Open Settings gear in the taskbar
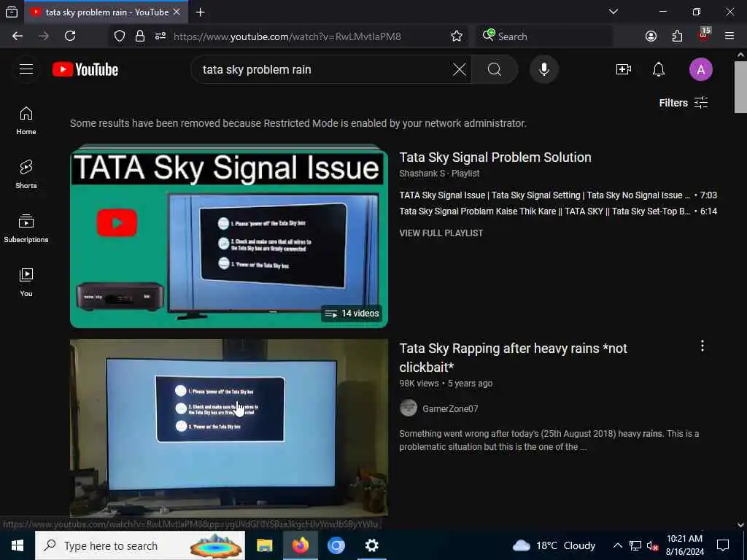 (x=371, y=545)
